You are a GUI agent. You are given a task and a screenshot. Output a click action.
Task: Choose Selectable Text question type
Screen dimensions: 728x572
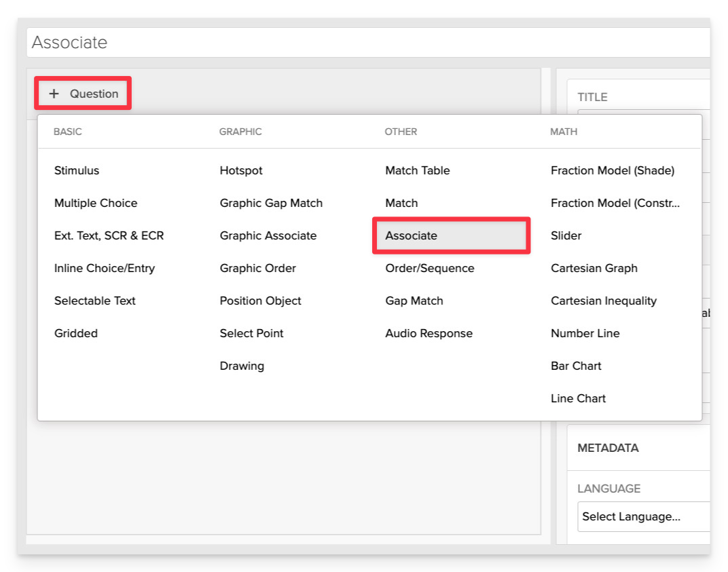(x=94, y=301)
